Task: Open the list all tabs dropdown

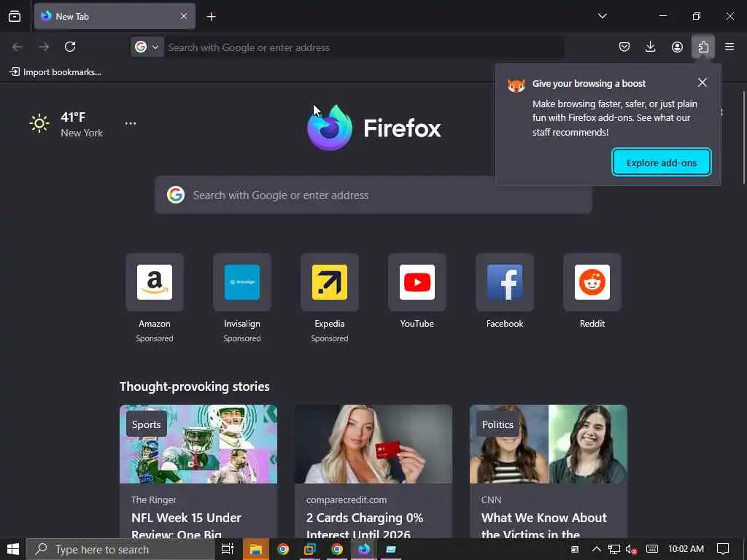Action: pyautogui.click(x=602, y=16)
